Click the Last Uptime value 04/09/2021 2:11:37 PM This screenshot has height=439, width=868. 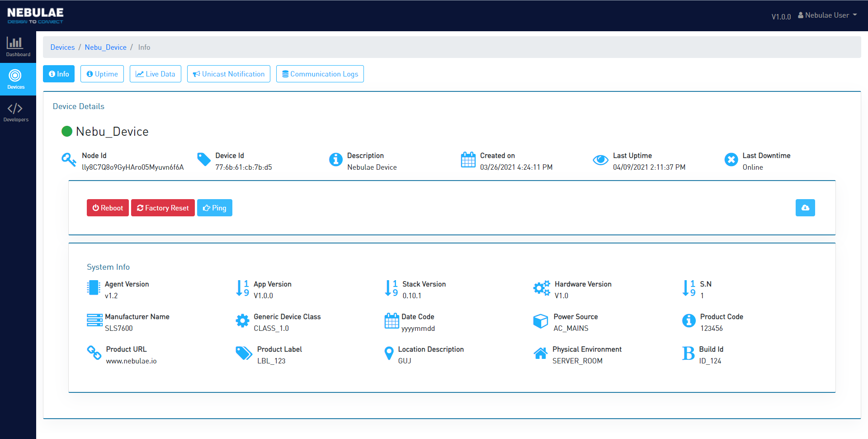click(x=649, y=167)
